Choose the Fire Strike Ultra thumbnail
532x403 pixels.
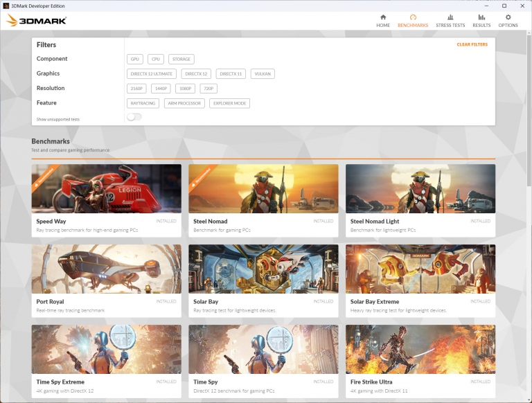click(x=420, y=349)
